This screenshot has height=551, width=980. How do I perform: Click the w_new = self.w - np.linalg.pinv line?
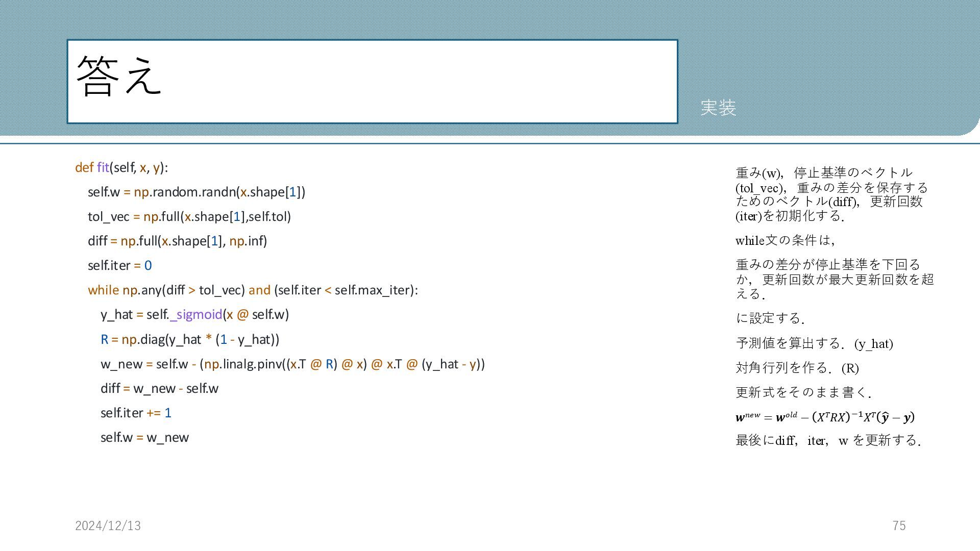pos(292,364)
